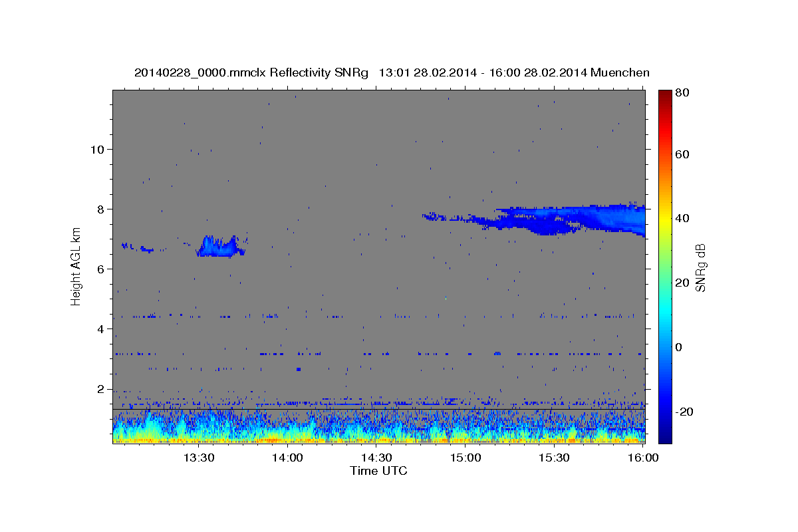
Task: Click the dark blue bottom of the colorbar
Action: click(664, 438)
